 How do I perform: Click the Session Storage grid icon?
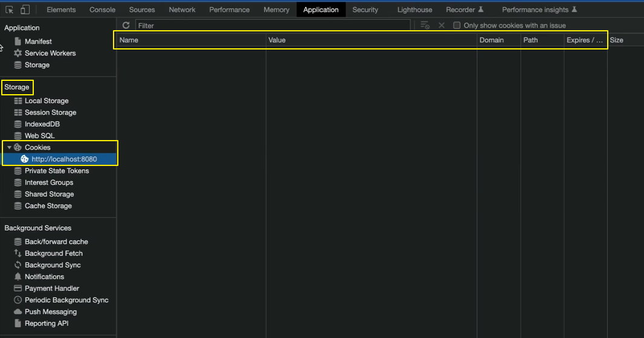coord(18,112)
